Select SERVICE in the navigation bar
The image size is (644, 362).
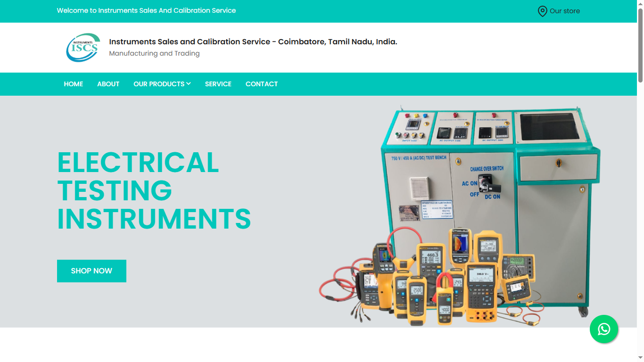pyautogui.click(x=218, y=84)
